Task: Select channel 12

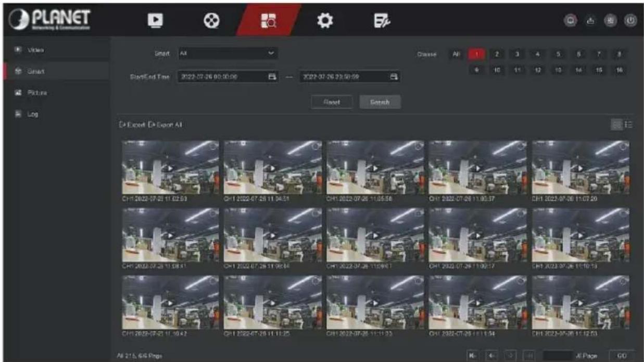Action: (x=538, y=69)
